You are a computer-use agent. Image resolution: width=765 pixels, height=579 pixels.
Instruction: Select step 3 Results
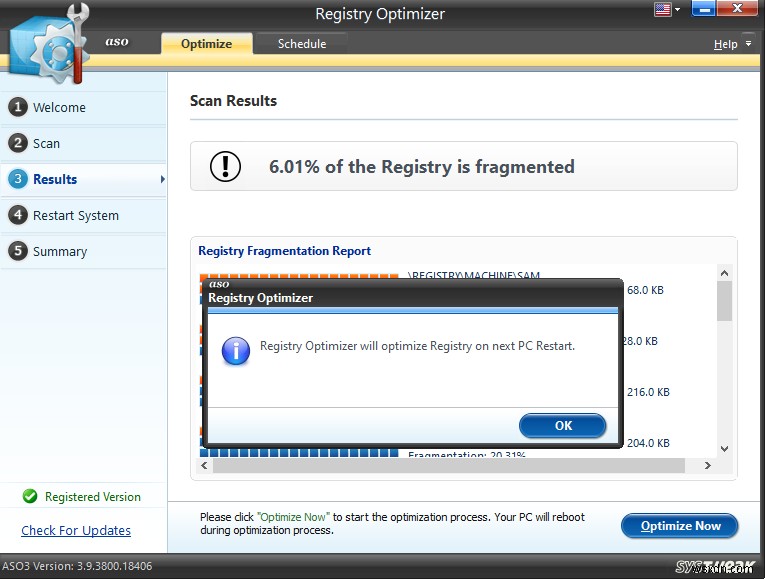(83, 180)
